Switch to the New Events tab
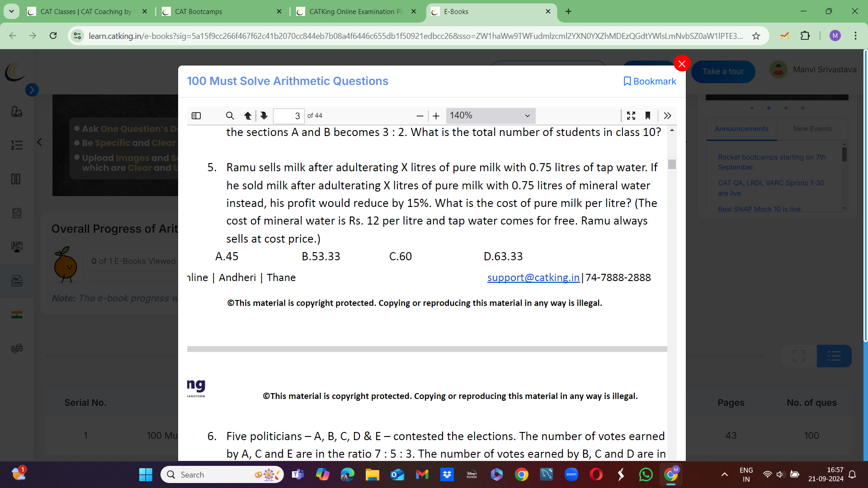Image resolution: width=868 pixels, height=488 pixels. click(x=812, y=129)
